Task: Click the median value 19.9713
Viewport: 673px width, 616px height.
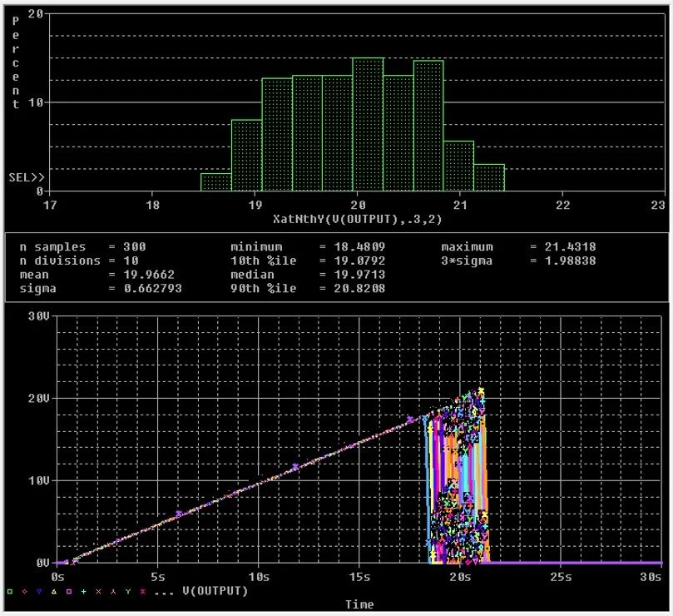Action: (359, 275)
